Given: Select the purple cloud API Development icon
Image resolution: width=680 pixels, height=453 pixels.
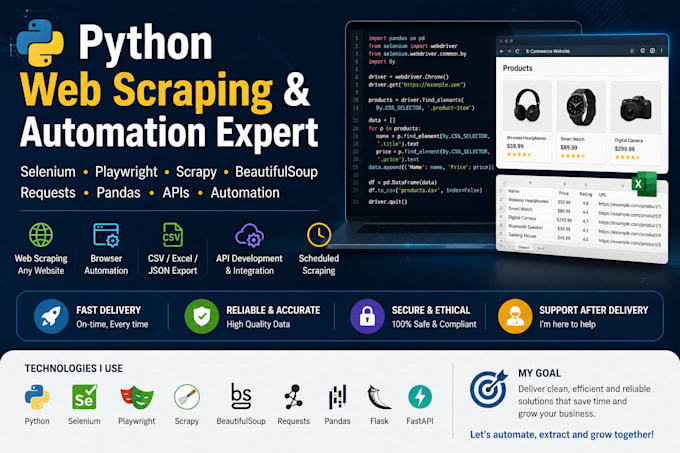Looking at the screenshot, I should click(249, 235).
